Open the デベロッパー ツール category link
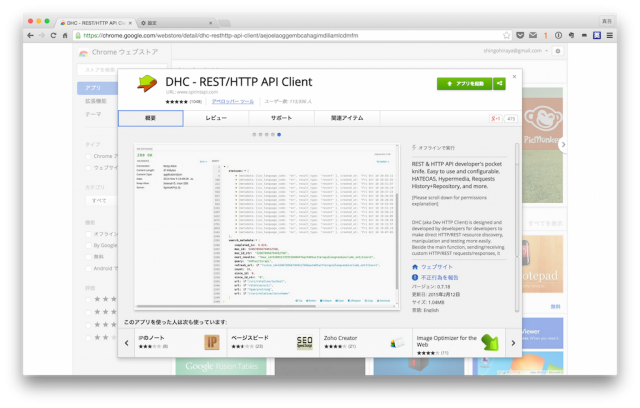Screen dimensions: 640x408 (233, 102)
